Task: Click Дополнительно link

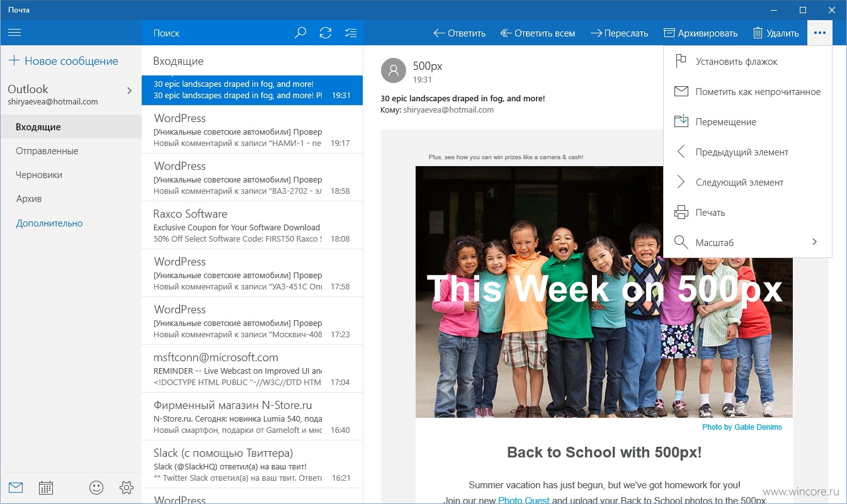Action: [x=49, y=223]
